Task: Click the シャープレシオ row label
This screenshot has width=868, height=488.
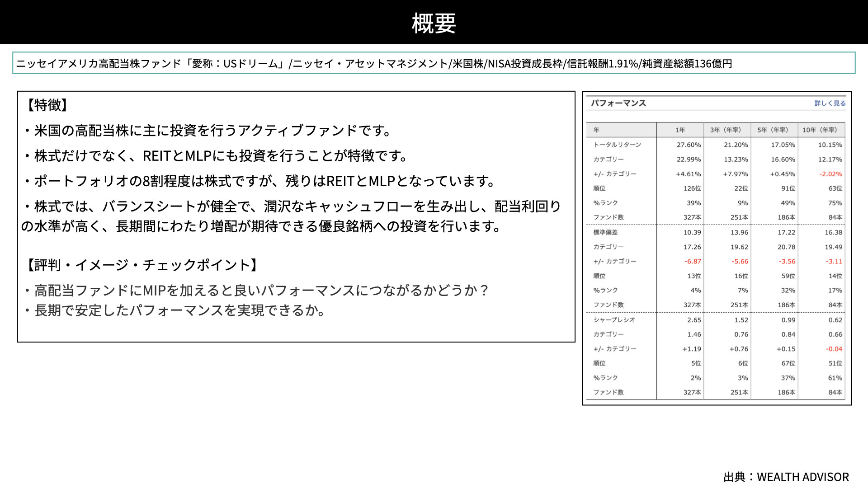Action: pos(614,320)
